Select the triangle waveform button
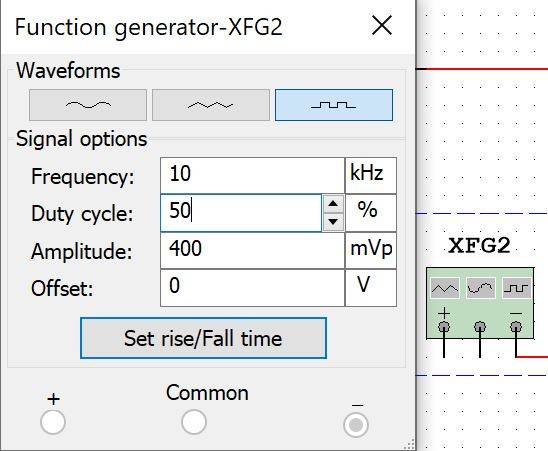548x451 pixels. [211, 105]
